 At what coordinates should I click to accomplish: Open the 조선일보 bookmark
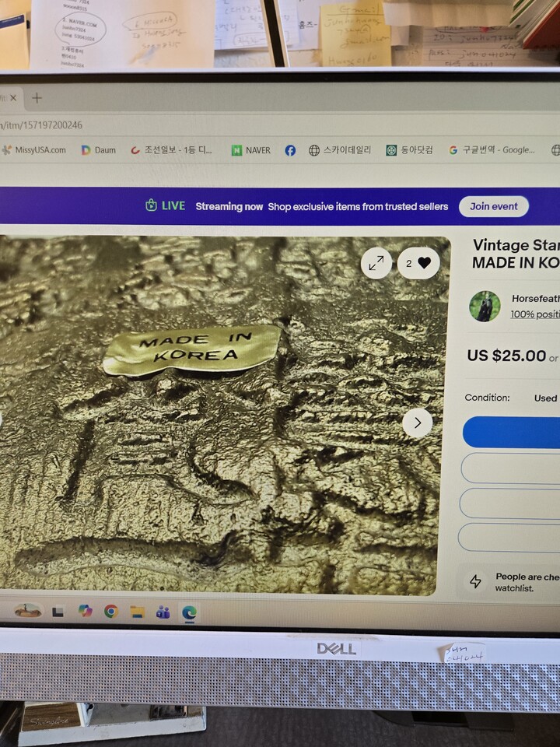point(171,150)
